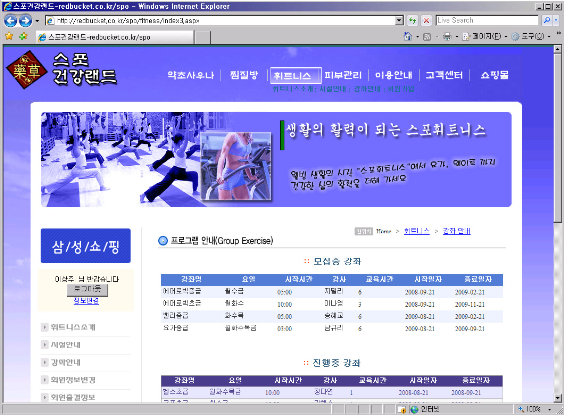Click the vertical scrollbar thumb

pos(558,138)
